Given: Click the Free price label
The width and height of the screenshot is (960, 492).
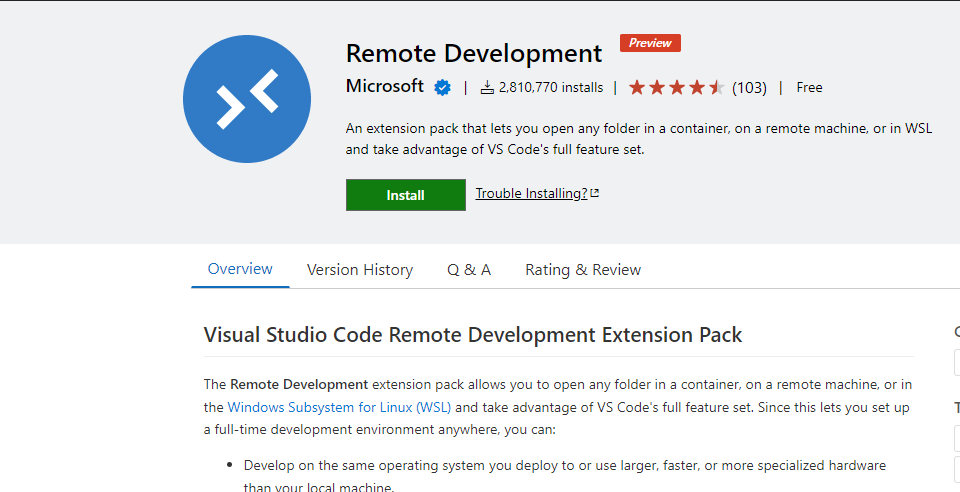Looking at the screenshot, I should (x=809, y=88).
